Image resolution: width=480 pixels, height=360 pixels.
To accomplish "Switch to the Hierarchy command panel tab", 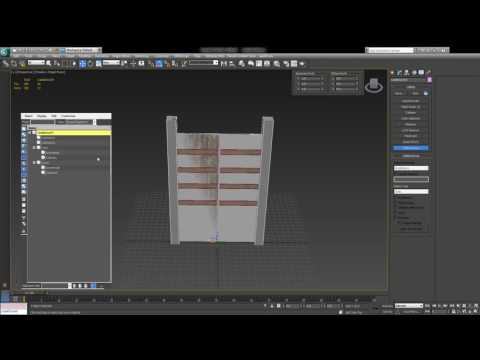I will point(407,72).
